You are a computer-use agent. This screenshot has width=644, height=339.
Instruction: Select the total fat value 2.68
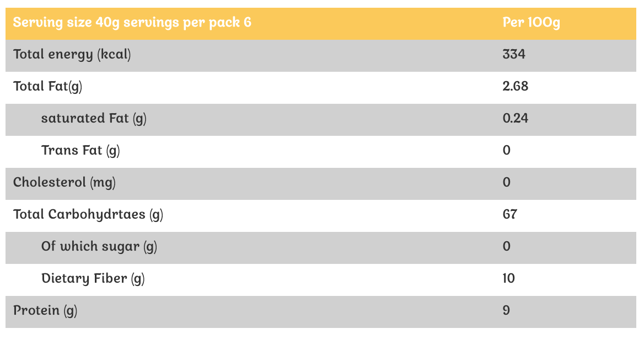(516, 87)
